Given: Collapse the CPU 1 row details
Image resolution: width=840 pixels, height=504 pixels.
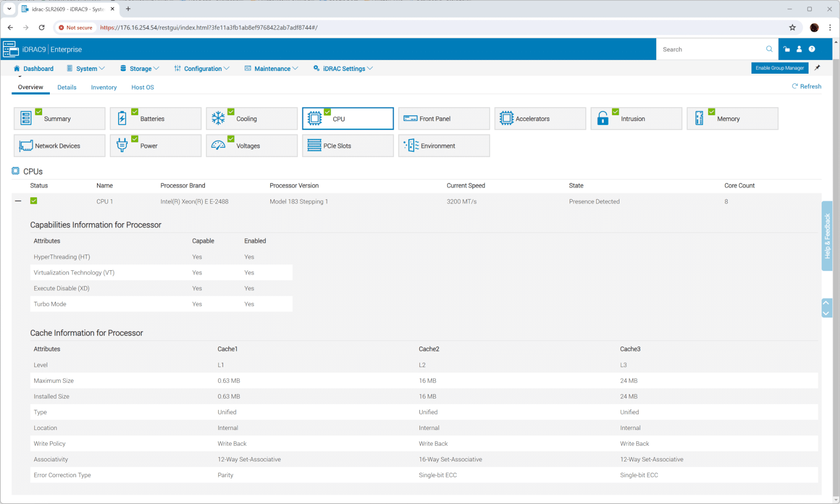Looking at the screenshot, I should [x=18, y=201].
